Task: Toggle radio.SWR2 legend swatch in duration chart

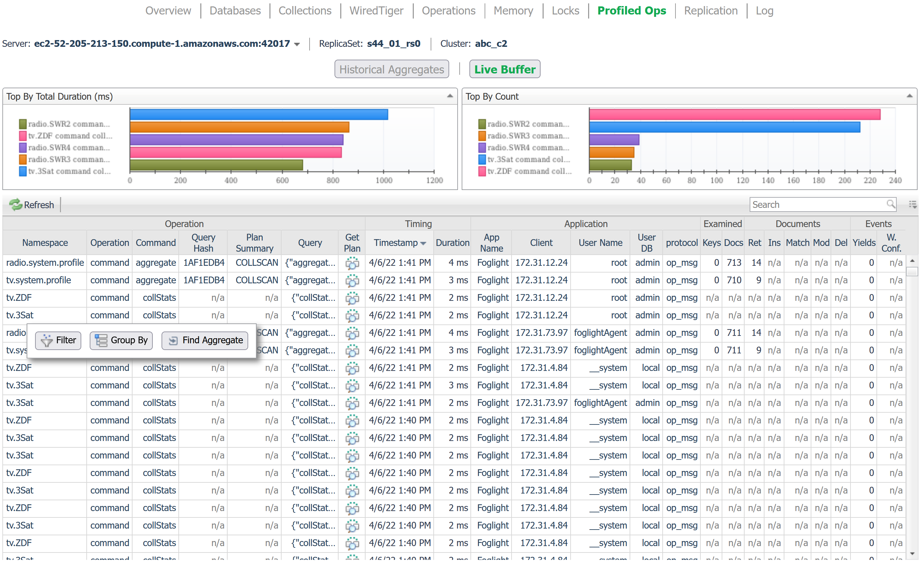Action: 23,124
